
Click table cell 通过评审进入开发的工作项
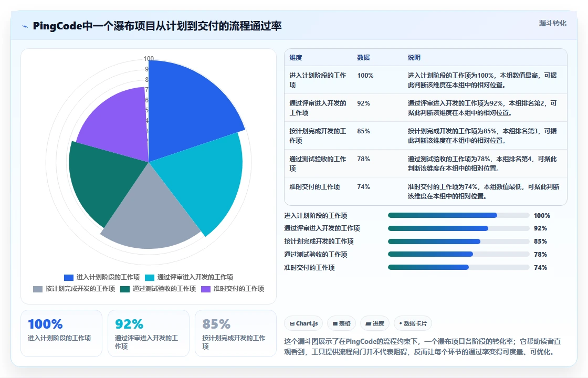point(318,108)
